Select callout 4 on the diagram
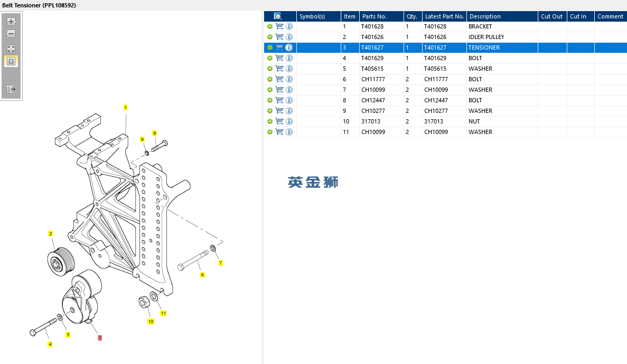 click(50, 344)
